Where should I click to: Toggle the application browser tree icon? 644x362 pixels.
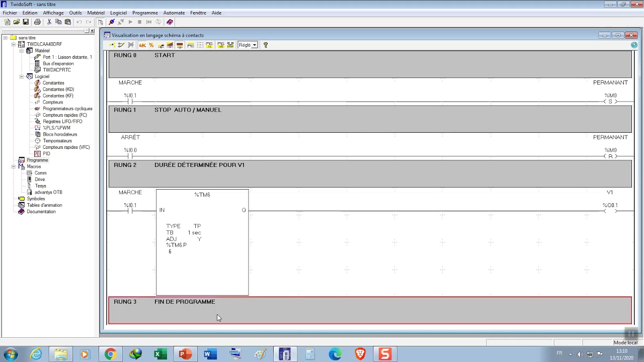pyautogui.click(x=101, y=22)
